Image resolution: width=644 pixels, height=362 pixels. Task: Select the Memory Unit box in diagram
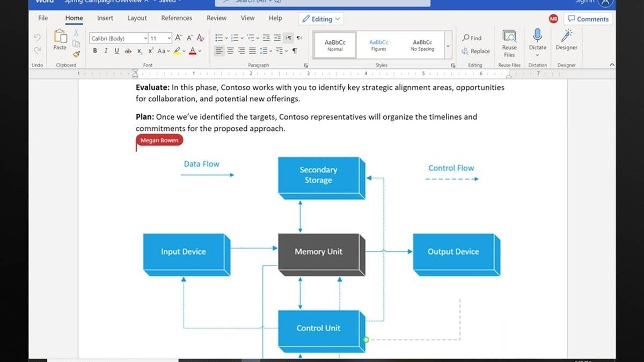click(318, 252)
